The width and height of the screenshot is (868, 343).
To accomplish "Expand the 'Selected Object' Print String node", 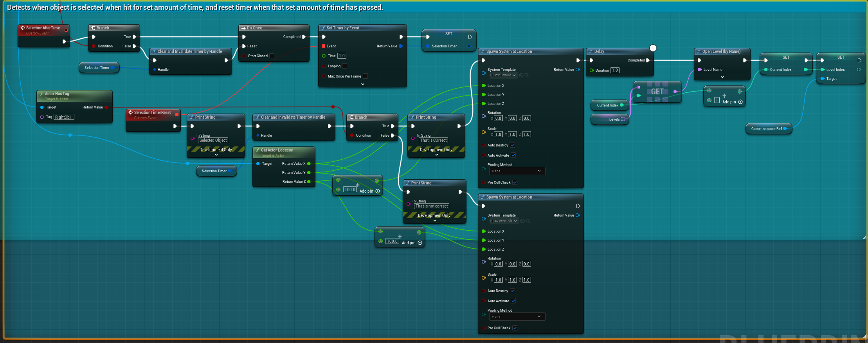I will tap(216, 155).
